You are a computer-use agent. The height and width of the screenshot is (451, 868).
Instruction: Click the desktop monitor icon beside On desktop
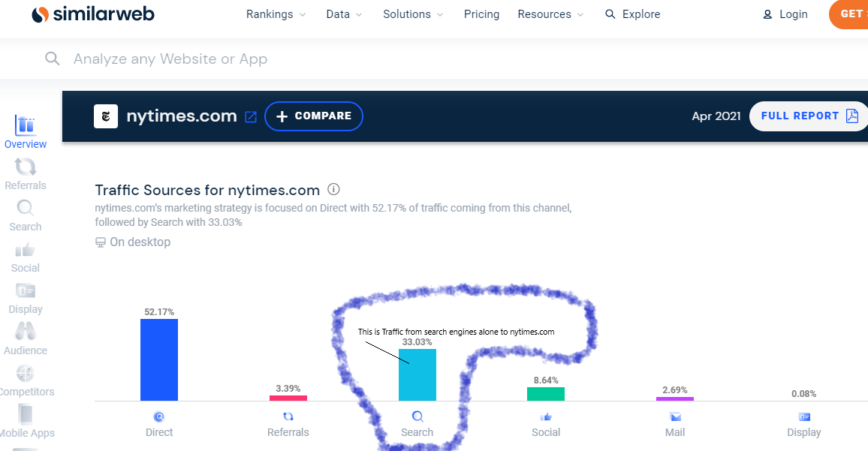(100, 242)
